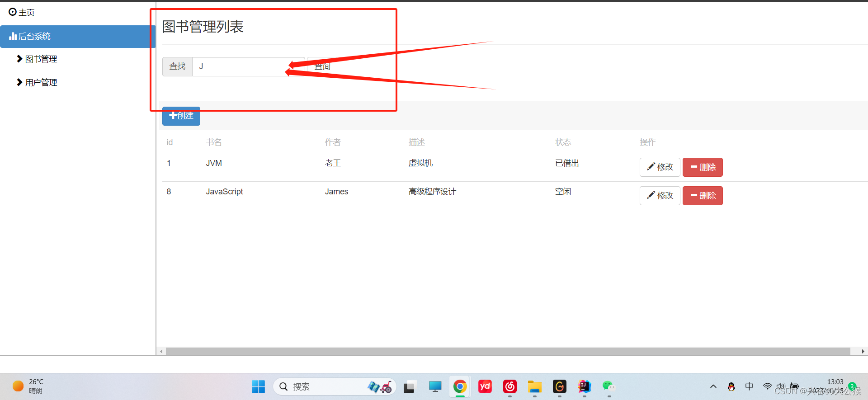Viewport: 868px width, 400px height.
Task: Expand the 图书管理 menu item
Action: (37, 59)
